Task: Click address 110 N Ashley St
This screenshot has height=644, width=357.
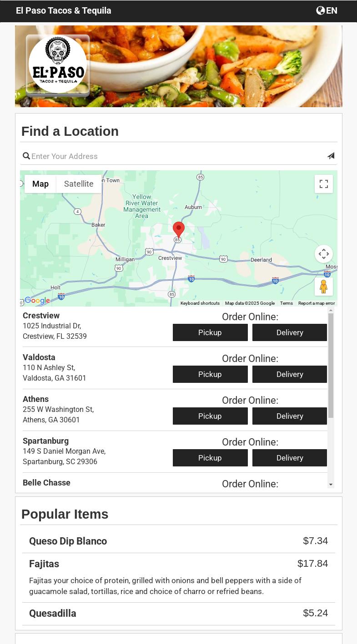Action: 49,368
